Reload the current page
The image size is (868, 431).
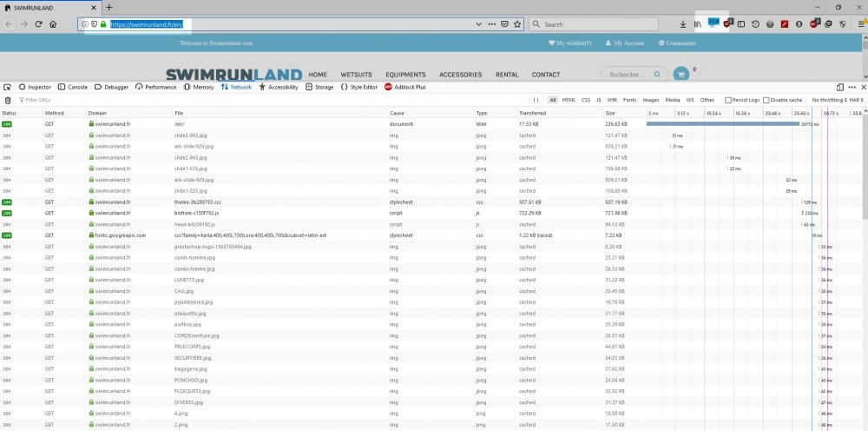(x=39, y=24)
